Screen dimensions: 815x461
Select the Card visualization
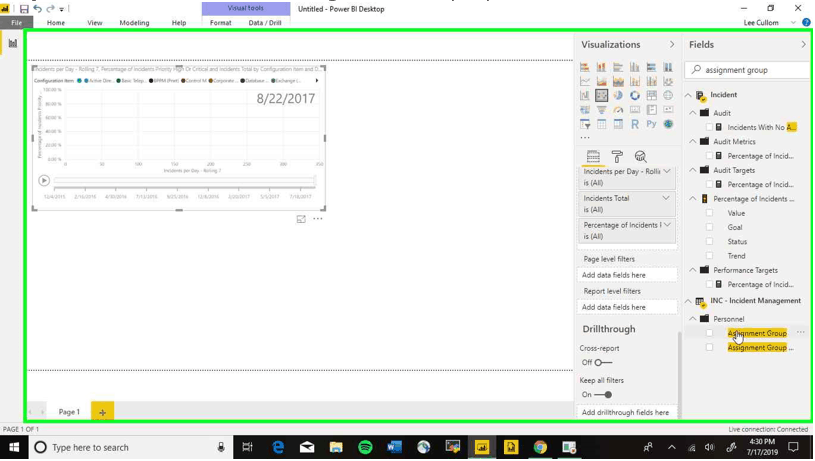point(635,110)
